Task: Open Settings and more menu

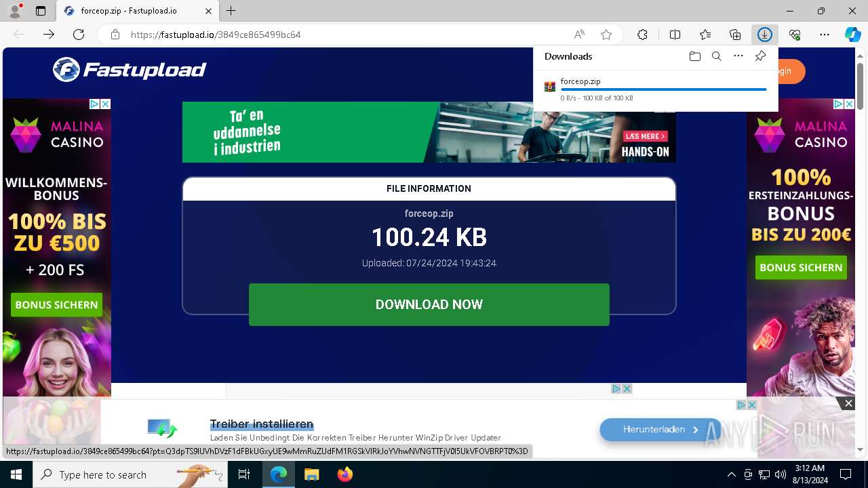Action: 825,35
